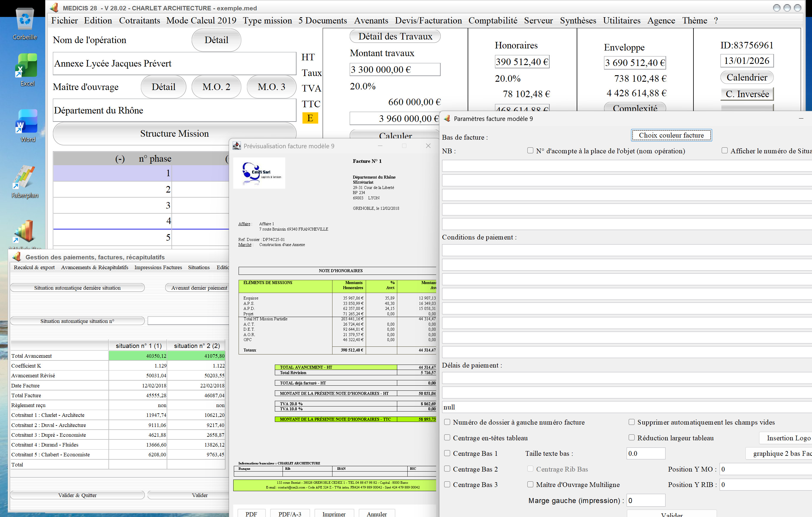812x517 pixels.
Task: Click Imprimer in the invoice preview
Action: click(x=334, y=513)
